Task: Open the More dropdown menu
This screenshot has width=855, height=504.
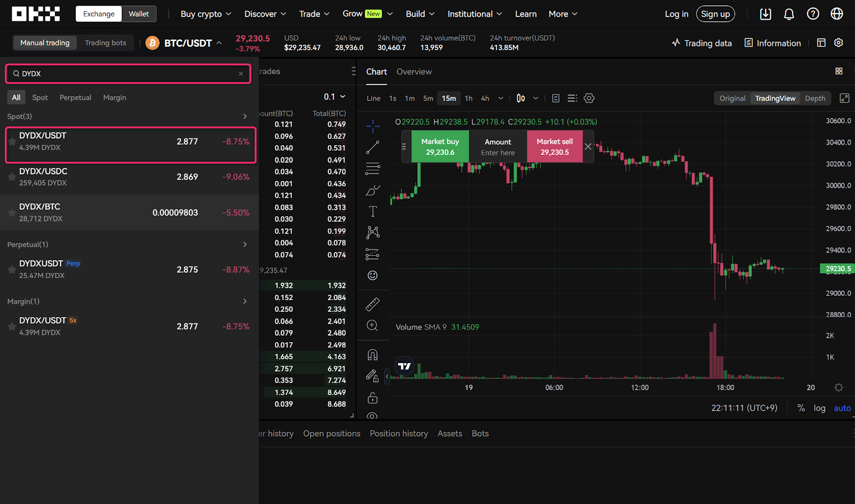Action: (563, 14)
